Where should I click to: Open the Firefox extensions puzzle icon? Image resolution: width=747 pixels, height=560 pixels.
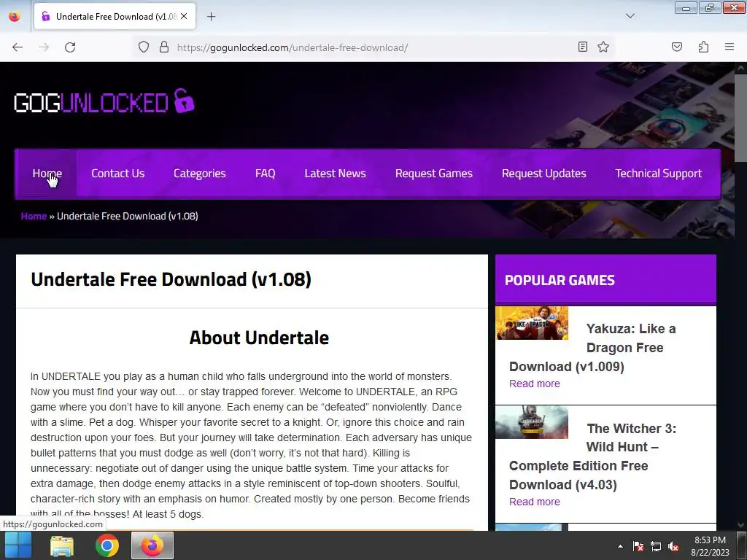tap(703, 47)
